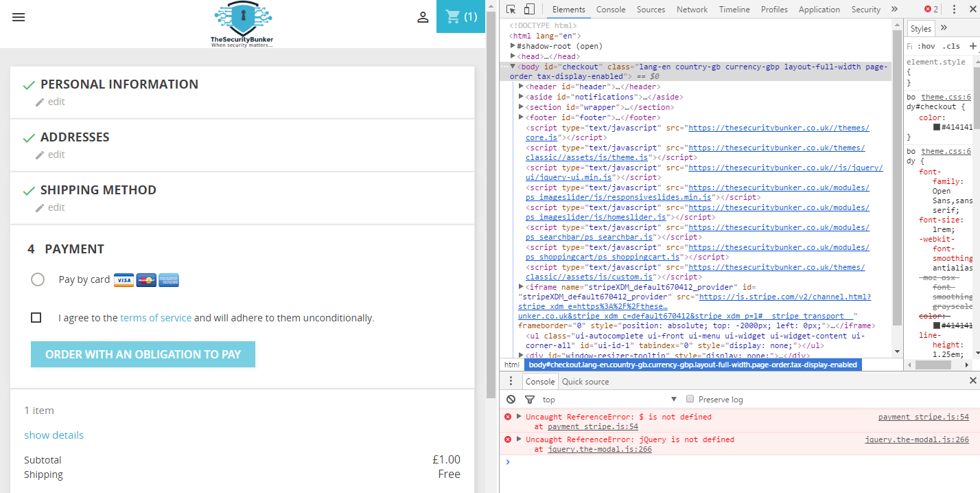Open the console drawer three-dot menu
This screenshot has width=980, height=493.
(511, 381)
